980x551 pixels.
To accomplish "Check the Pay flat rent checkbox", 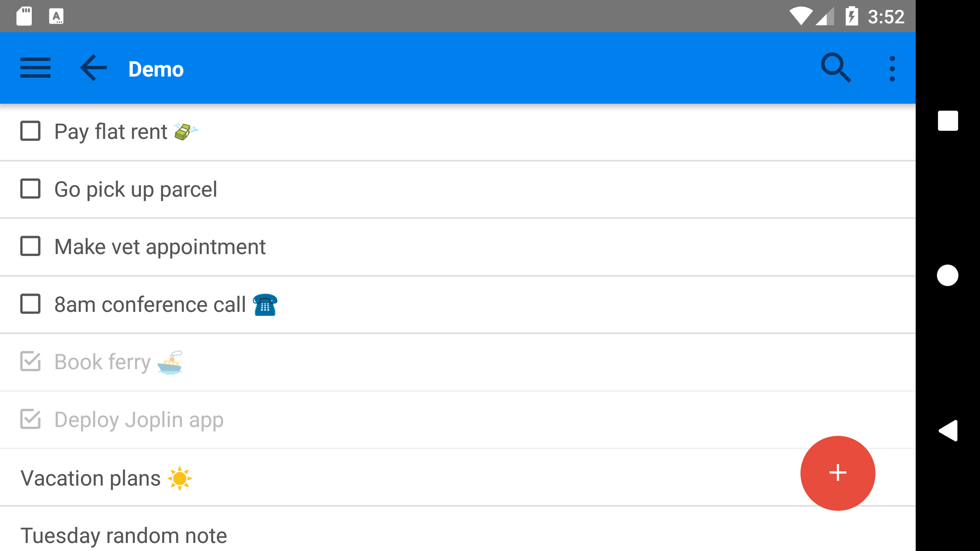I will (30, 131).
